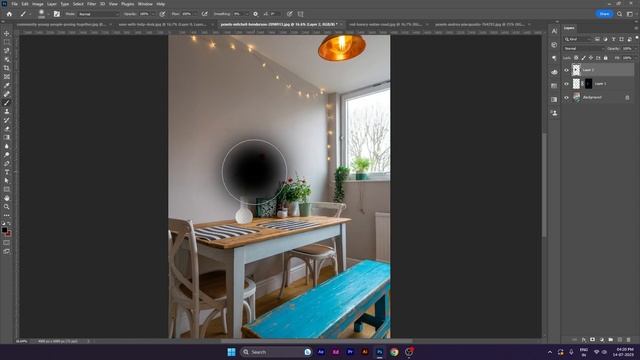This screenshot has width=640, height=360.
Task: Click the Layer 1 mask thumbnail
Action: point(588,84)
